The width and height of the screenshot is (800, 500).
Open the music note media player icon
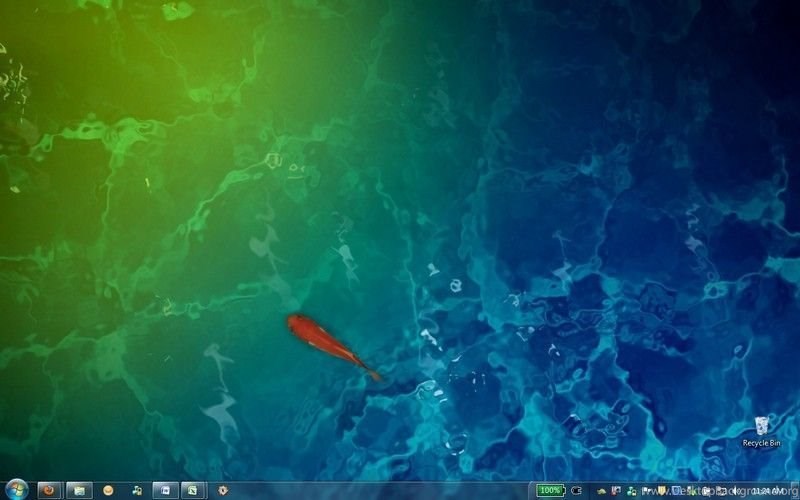click(x=137, y=491)
